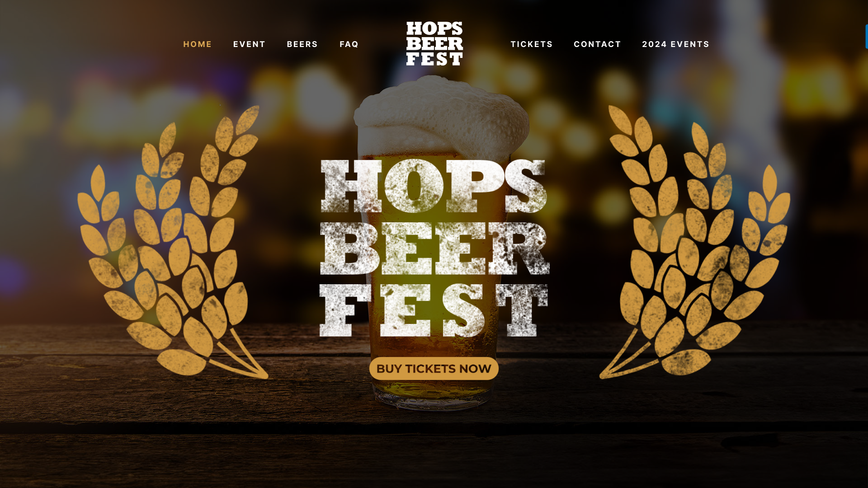The width and height of the screenshot is (868, 488).
Task: Click the right golden wheat laurel graphic
Action: (x=695, y=242)
